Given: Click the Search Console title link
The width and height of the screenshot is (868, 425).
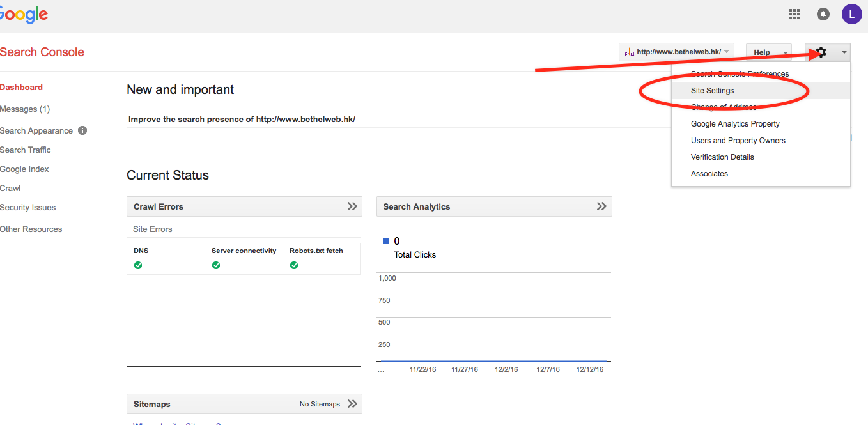Looking at the screenshot, I should 42,52.
